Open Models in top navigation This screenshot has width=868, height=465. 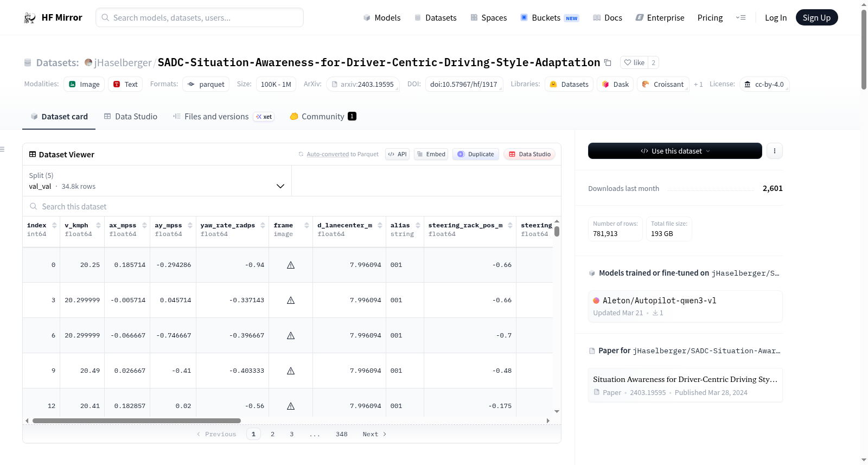(x=382, y=17)
